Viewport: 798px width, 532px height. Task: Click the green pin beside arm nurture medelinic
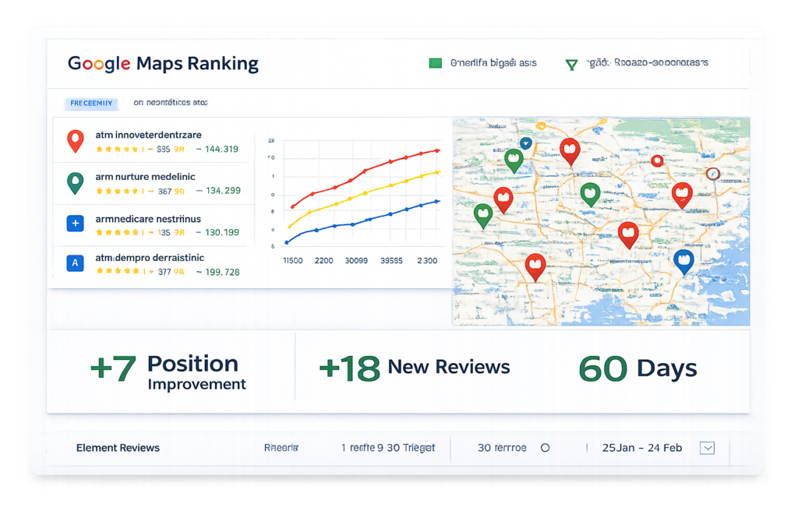75,182
